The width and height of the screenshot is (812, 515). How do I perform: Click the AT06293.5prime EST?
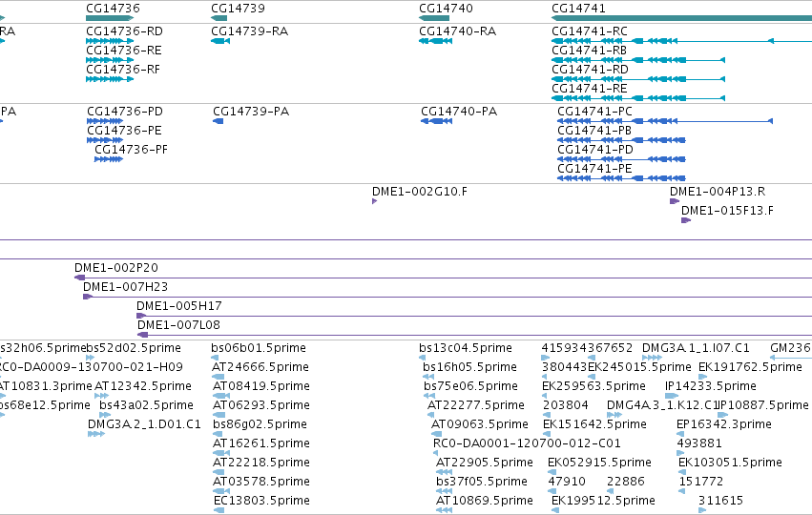tap(219, 415)
